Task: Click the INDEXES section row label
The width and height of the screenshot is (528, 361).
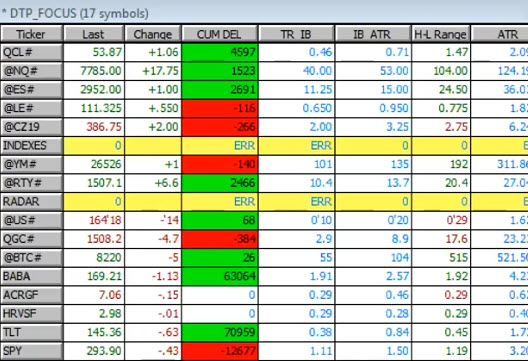Action: pos(32,146)
